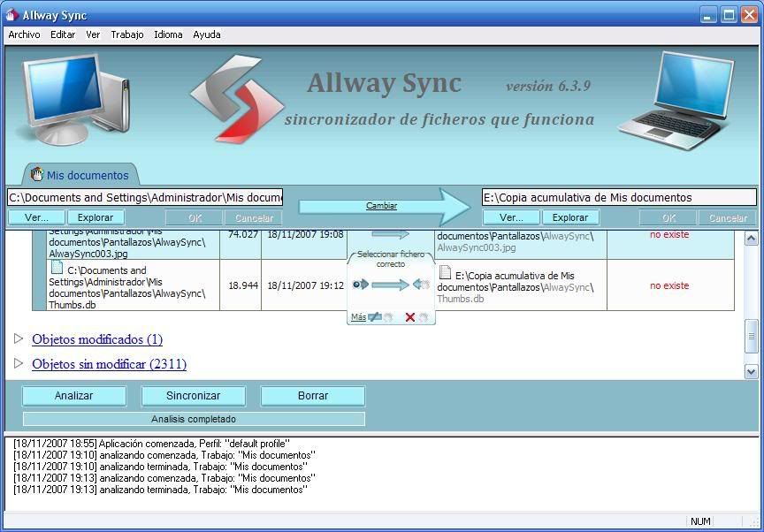
Task: Click OK under the C:\Documents and Settings path
Action: [195, 218]
